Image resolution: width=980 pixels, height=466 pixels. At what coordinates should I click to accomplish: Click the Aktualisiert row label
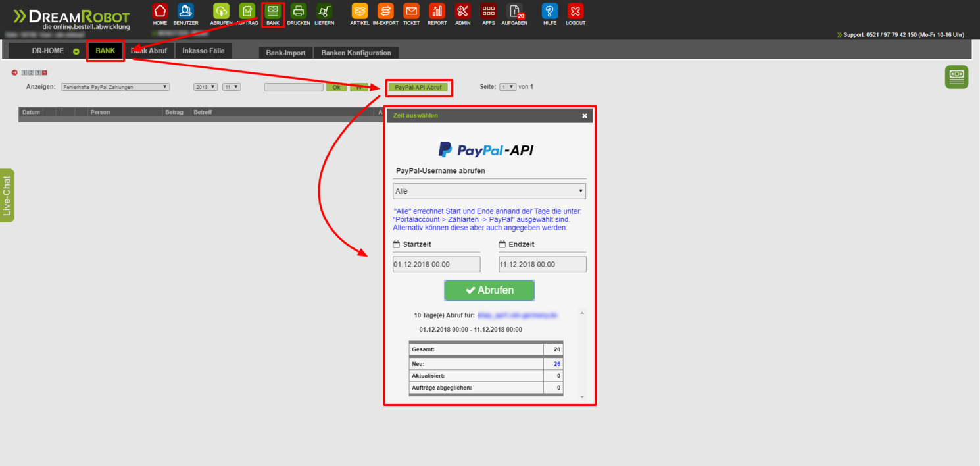click(428, 376)
